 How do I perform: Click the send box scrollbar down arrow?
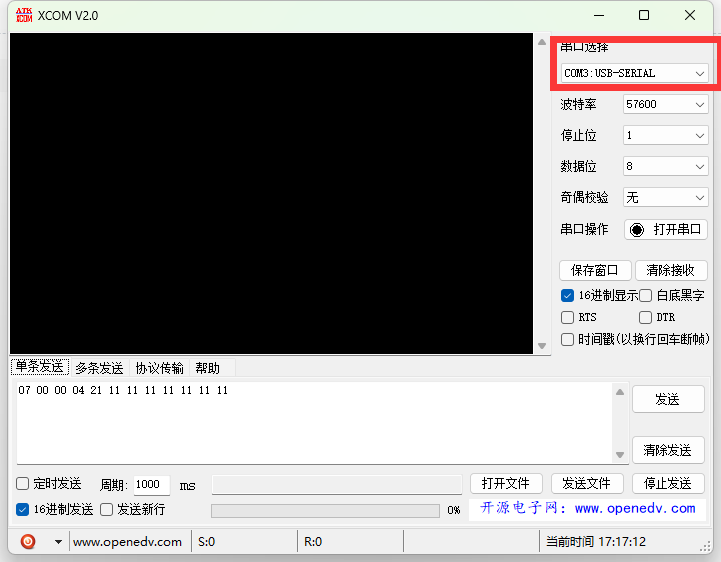[x=620, y=455]
